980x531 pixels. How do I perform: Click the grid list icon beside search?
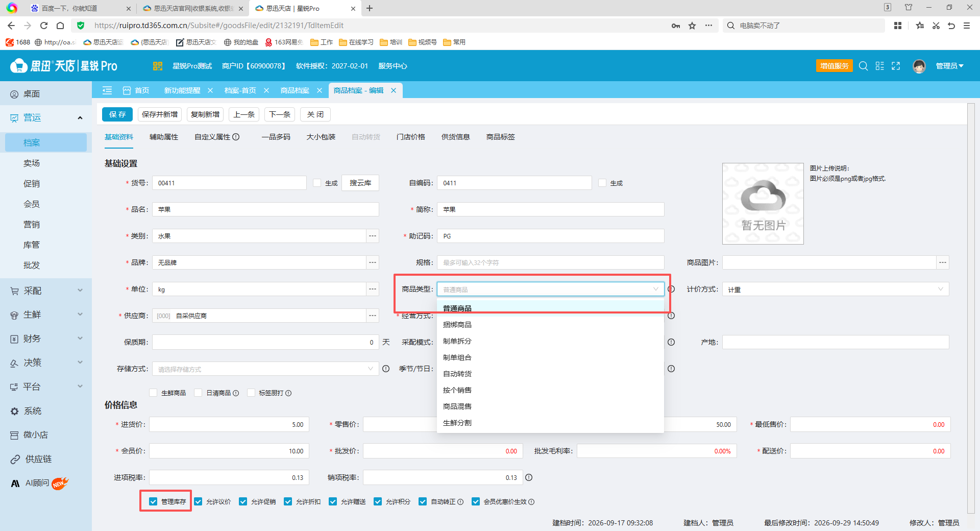pos(879,66)
